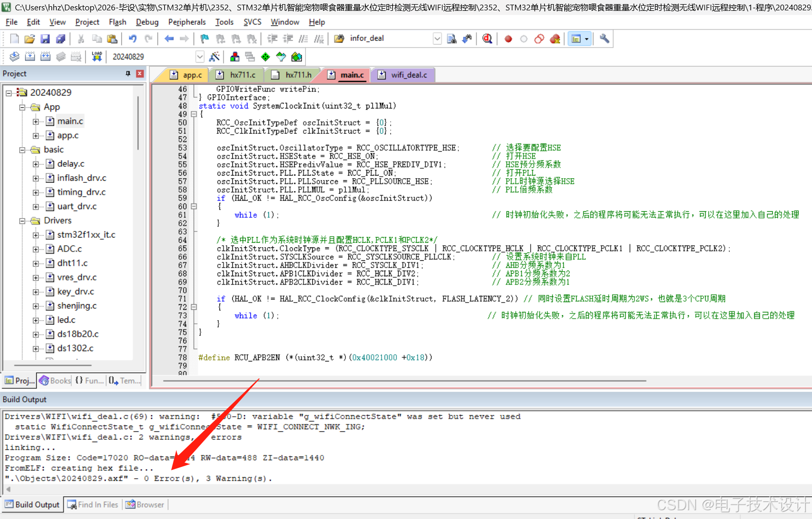Screen dimensions: 812x519
Task: Show the Books panel tab
Action: pos(55,381)
